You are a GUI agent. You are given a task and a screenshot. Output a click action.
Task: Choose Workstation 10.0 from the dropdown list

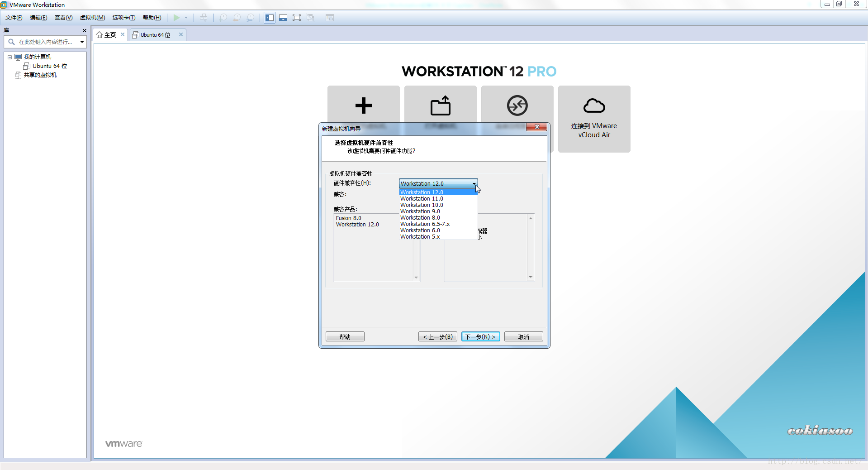tap(438, 205)
